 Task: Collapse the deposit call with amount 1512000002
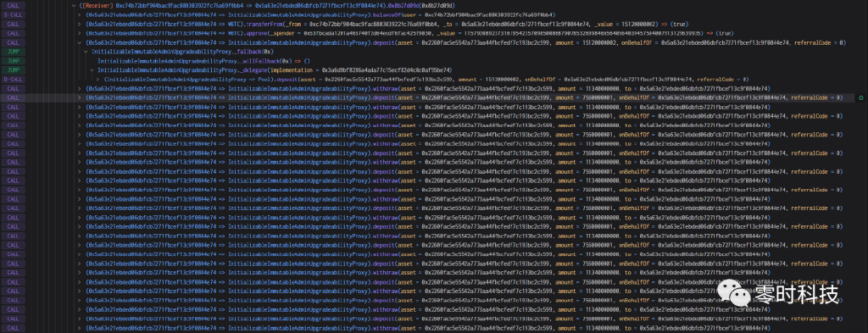[x=80, y=42]
